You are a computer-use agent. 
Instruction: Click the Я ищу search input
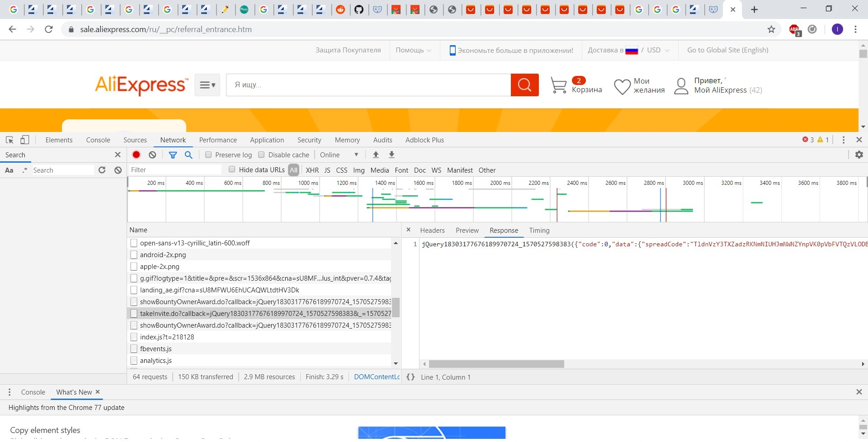[x=368, y=85]
